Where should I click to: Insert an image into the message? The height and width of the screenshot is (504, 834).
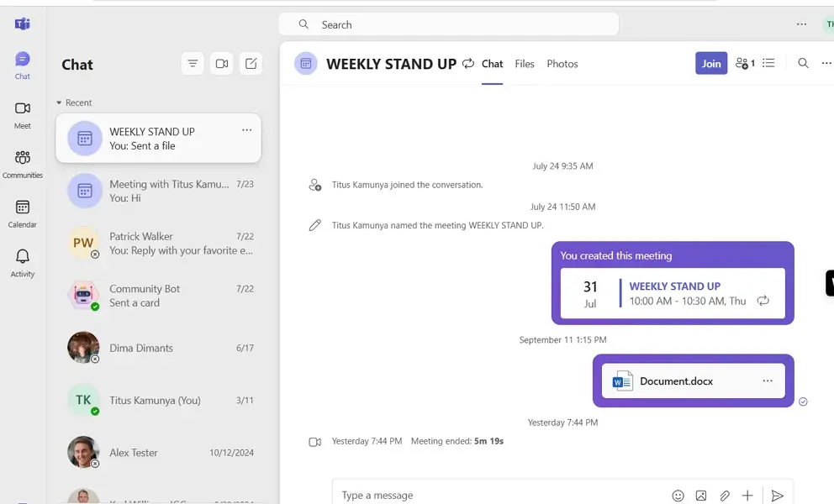pyautogui.click(x=701, y=496)
